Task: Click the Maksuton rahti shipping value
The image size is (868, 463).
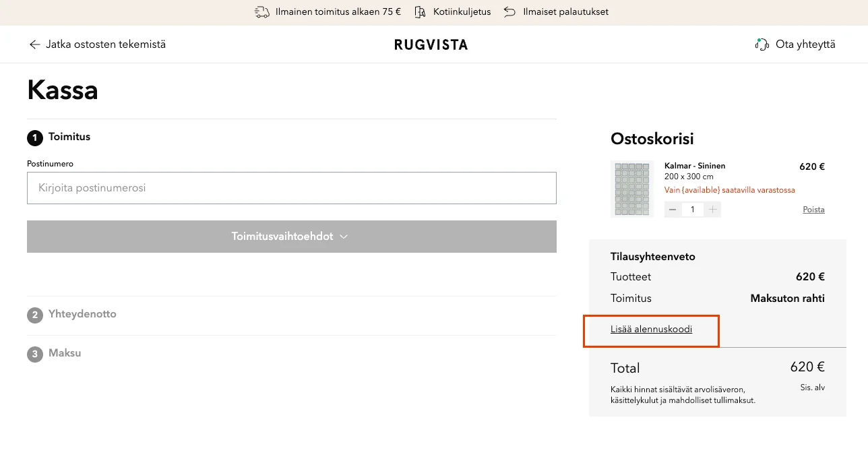Action: pyautogui.click(x=788, y=299)
